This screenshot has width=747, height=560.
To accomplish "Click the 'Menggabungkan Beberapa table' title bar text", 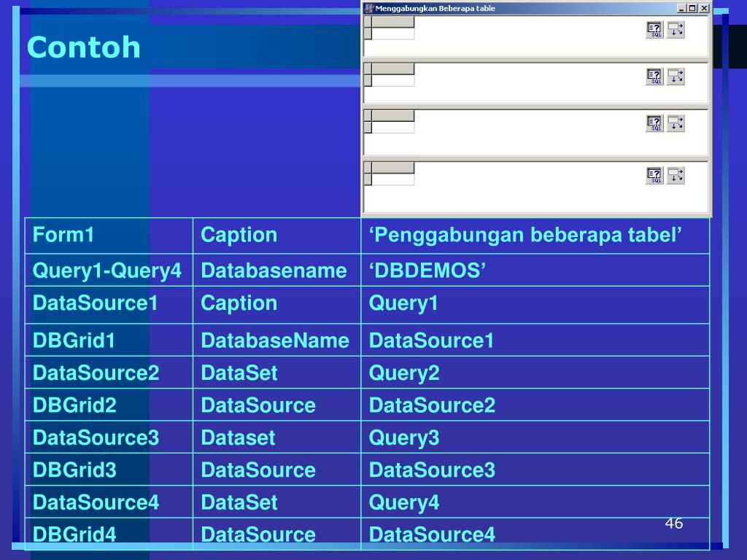I will pos(436,8).
